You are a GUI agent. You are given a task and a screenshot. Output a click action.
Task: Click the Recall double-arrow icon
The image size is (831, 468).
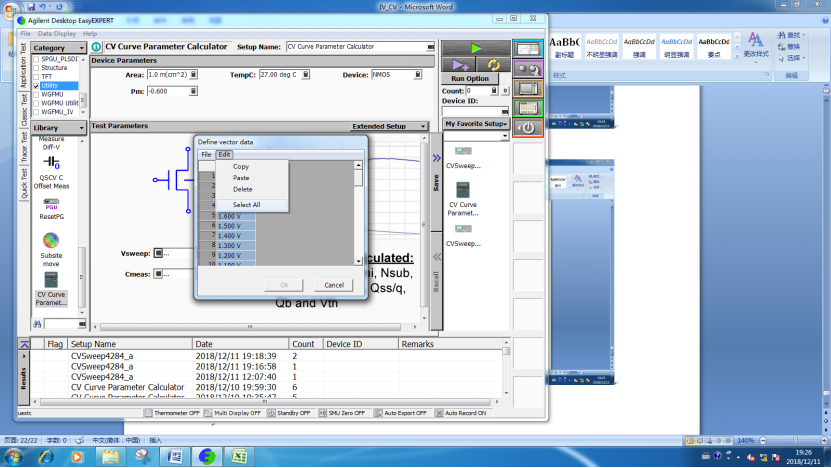437,257
